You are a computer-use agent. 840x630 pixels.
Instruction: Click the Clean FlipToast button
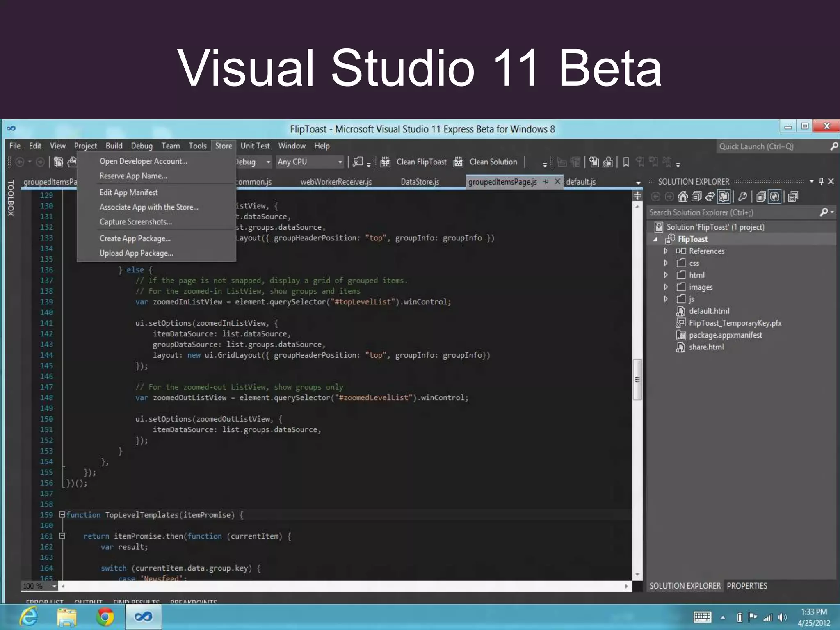421,162
